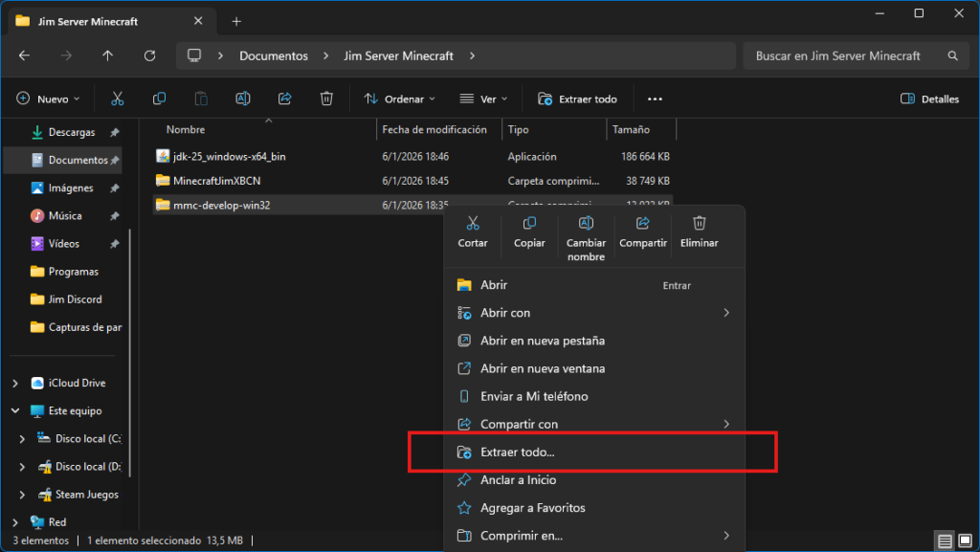The height and width of the screenshot is (552, 980).
Task: Open the Ordenar dropdown
Action: (400, 99)
